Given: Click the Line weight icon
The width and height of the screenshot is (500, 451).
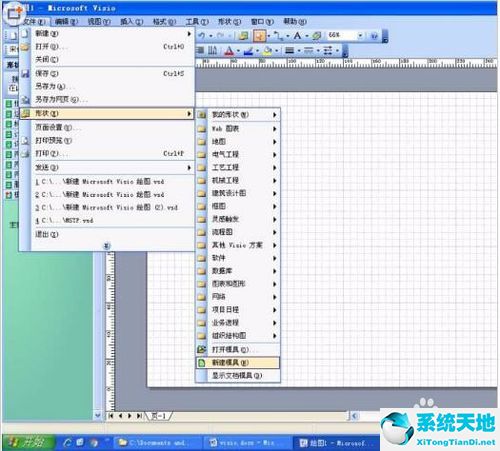Looking at the screenshot, I should tap(290, 50).
